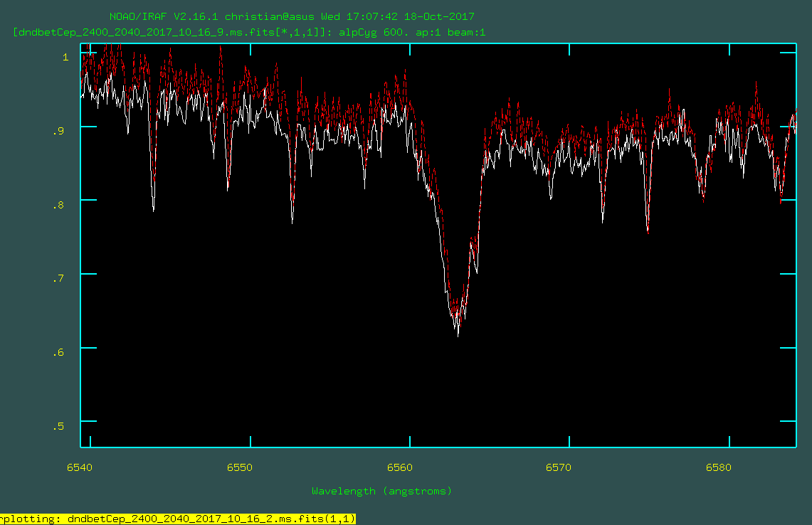
Task: Select the 6540 x-axis tick label
Action: (x=80, y=467)
